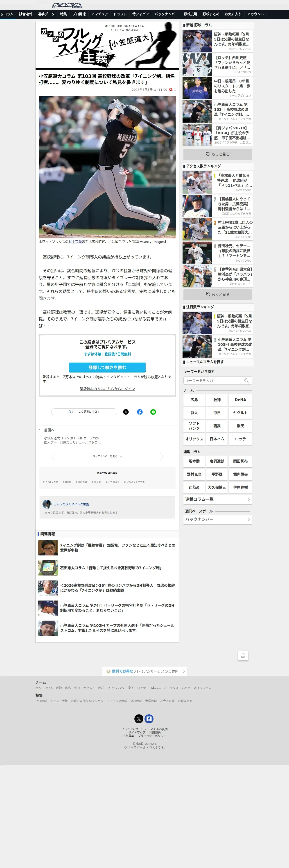Image resolution: width=289 pixels, height=868 pixels.
Task: Click the ガッツのフルスイング主義 column link
Action: [71, 504]
